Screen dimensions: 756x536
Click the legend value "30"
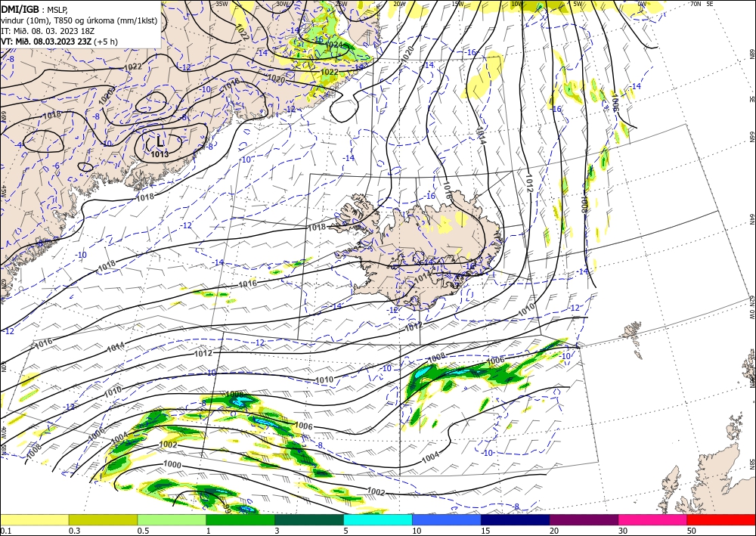[x=623, y=531]
